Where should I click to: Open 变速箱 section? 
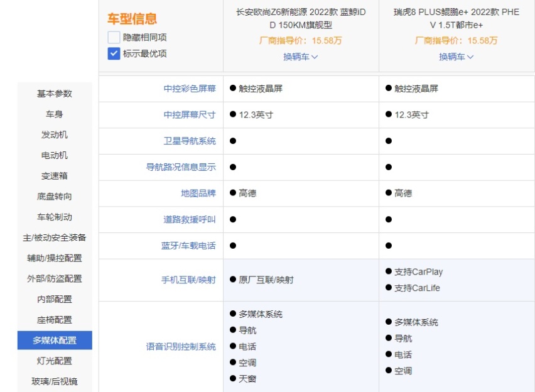55,176
